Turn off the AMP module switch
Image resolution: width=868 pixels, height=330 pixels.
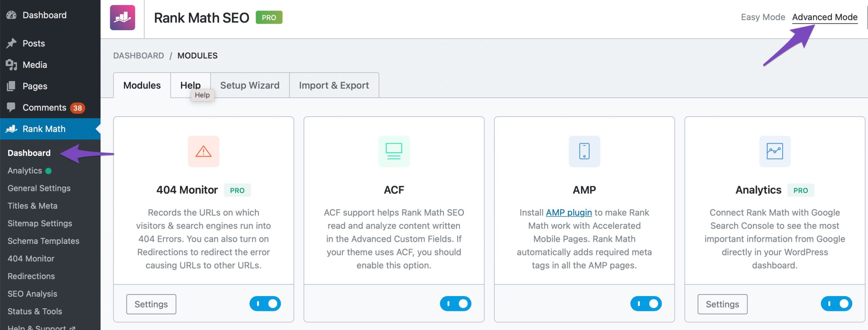[x=646, y=304]
